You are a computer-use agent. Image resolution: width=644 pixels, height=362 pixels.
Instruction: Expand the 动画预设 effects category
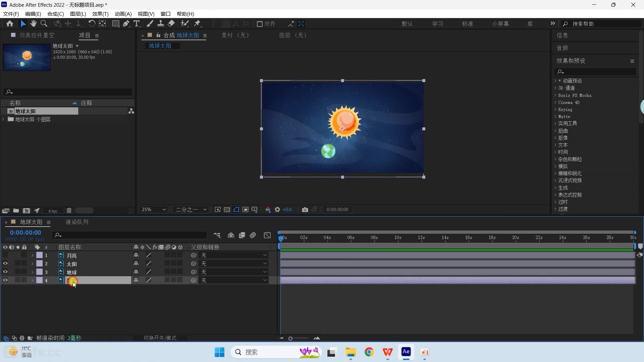[555, 81]
